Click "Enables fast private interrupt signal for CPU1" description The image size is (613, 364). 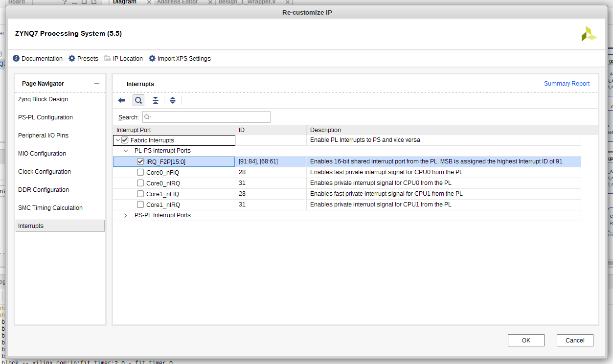(386, 194)
